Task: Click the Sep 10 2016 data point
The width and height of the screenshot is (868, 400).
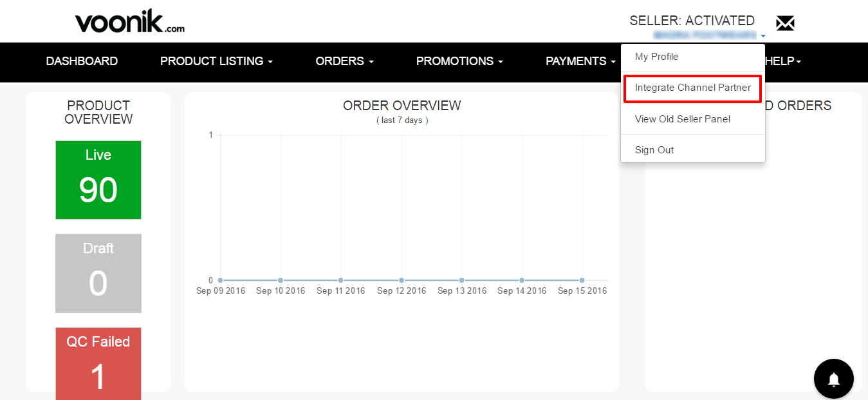Action: (x=281, y=280)
